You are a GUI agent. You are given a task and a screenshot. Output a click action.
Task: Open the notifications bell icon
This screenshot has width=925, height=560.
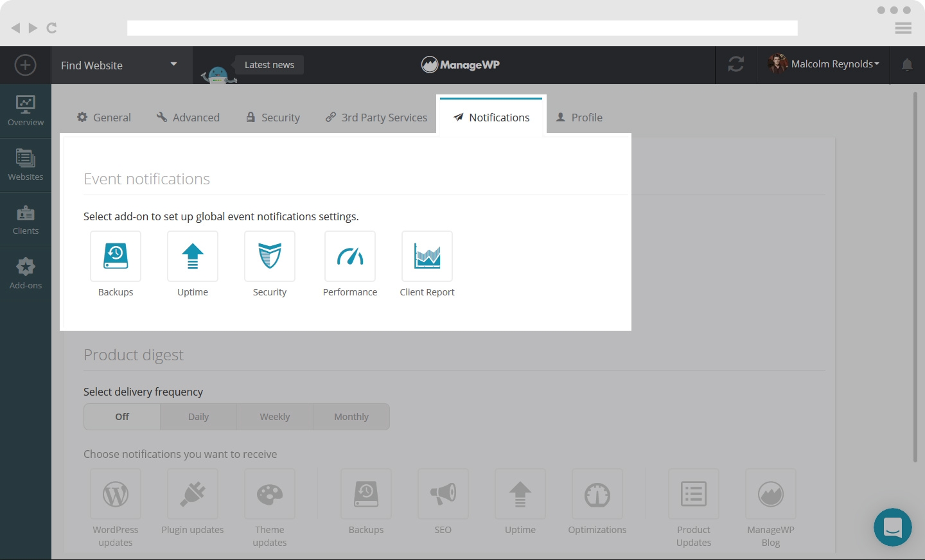907,65
